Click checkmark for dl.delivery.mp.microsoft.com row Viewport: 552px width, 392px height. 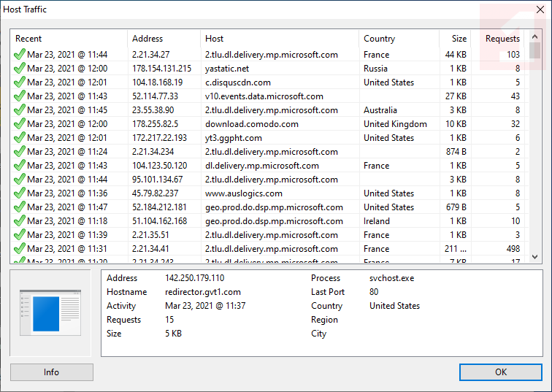[20, 166]
